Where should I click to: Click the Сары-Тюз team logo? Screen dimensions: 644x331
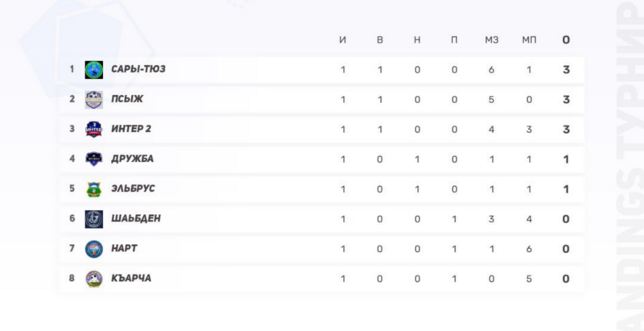pyautogui.click(x=94, y=70)
